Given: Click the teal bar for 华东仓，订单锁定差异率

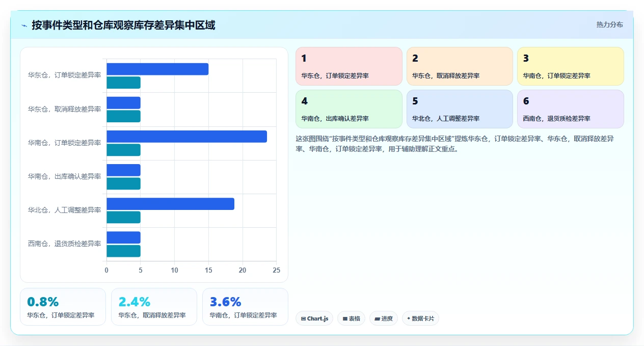Looking at the screenshot, I should [123, 83].
